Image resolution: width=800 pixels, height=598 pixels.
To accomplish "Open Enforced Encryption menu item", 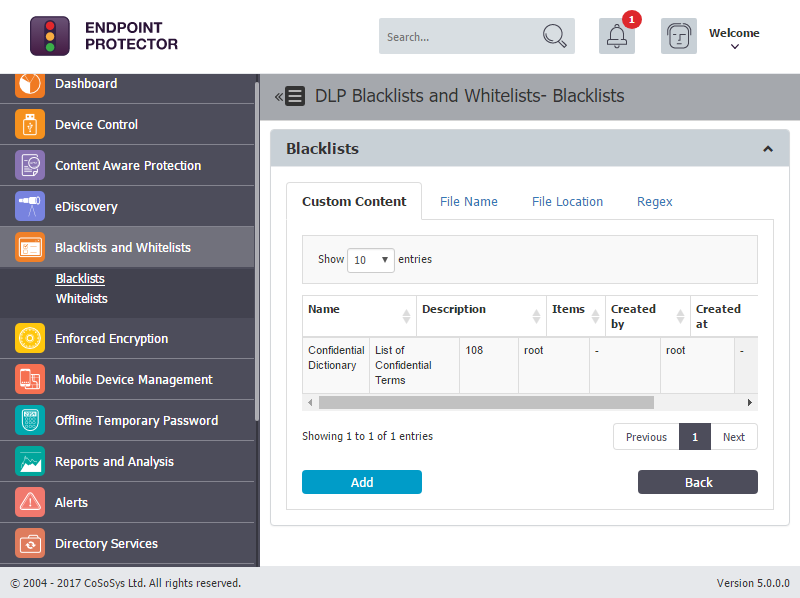I will pyautogui.click(x=127, y=338).
